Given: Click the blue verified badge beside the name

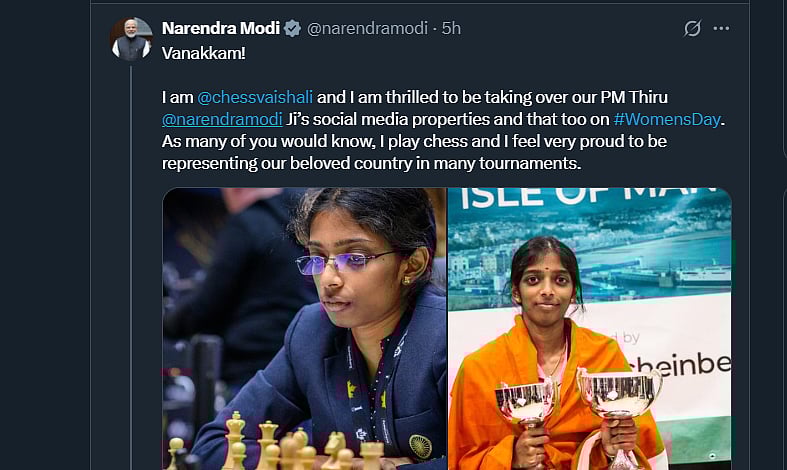Looking at the screenshot, I should (x=292, y=28).
